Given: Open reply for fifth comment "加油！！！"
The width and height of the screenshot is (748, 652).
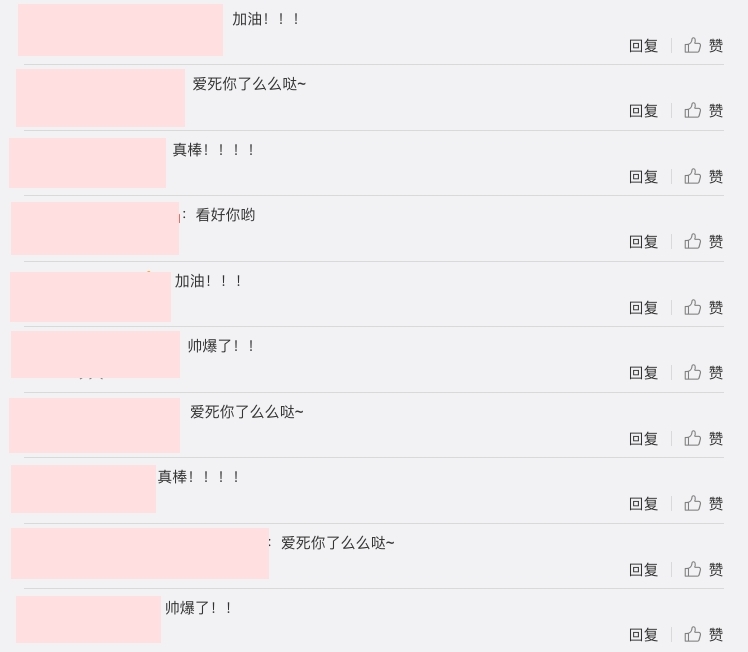Looking at the screenshot, I should coord(643,308).
